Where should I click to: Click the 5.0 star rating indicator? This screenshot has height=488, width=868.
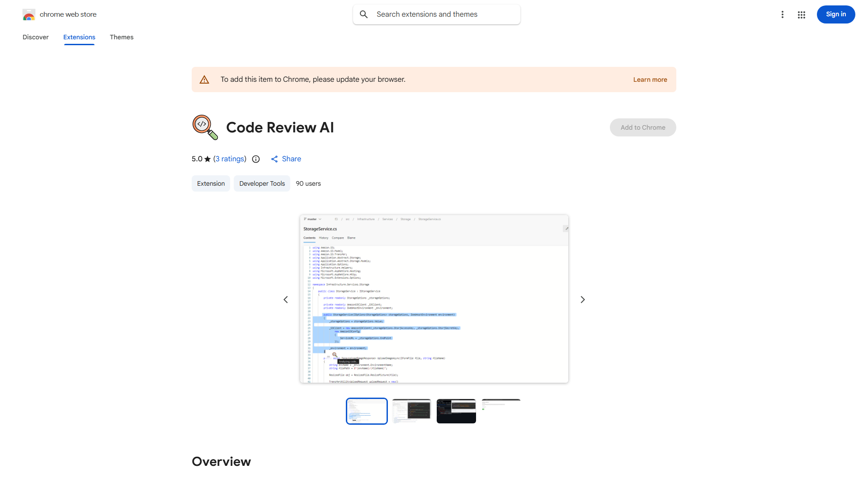(x=200, y=159)
